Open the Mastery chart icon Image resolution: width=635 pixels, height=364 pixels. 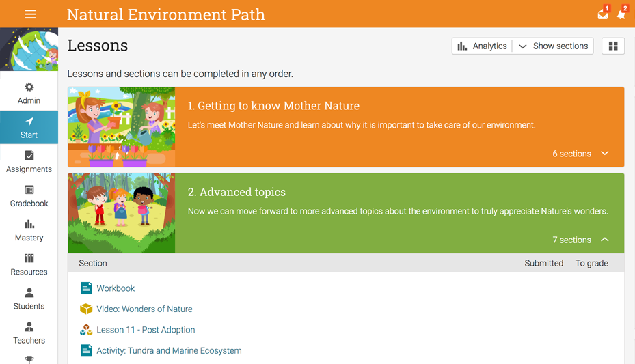pos(29,224)
